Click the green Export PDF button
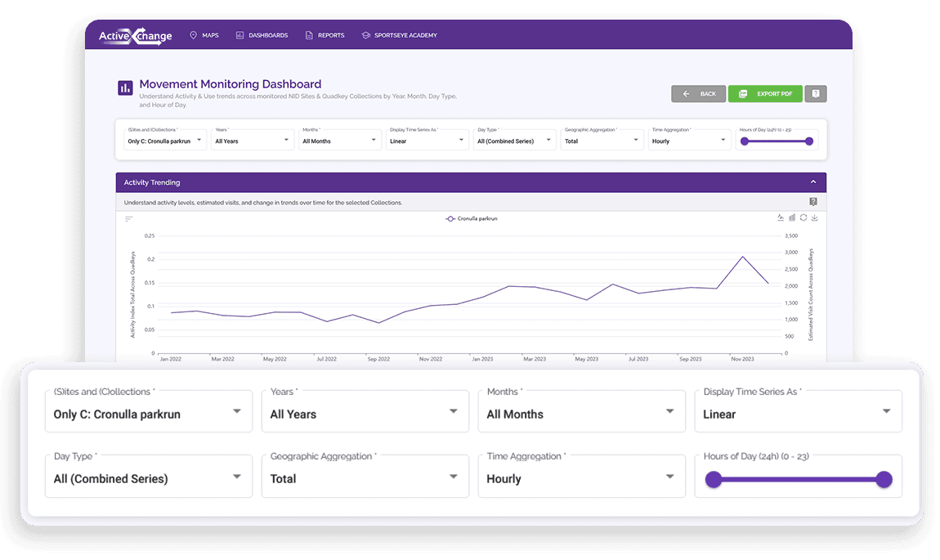This screenshot has height=560, width=940. tap(766, 94)
